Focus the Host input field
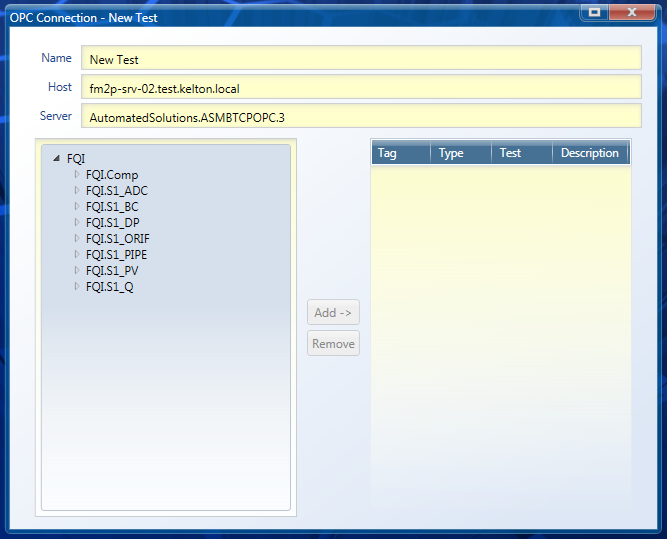 point(361,87)
